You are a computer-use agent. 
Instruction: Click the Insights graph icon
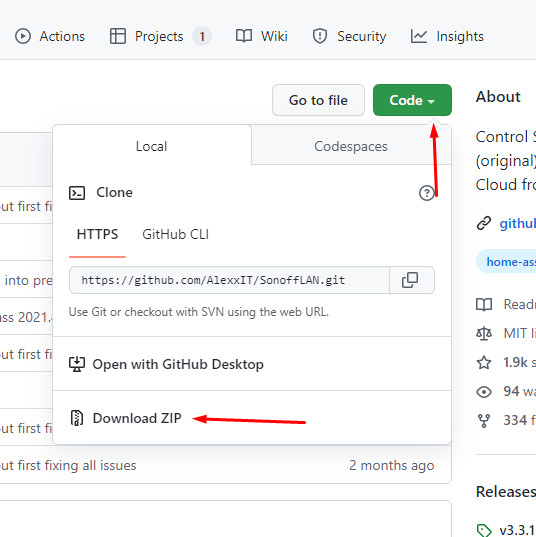pyautogui.click(x=419, y=36)
